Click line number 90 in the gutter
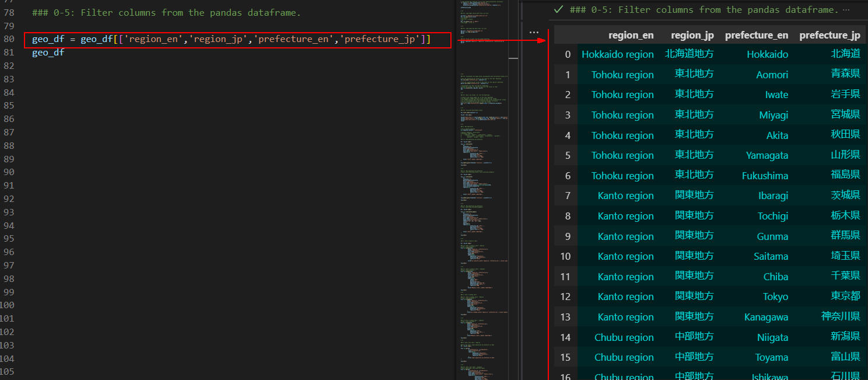Image resolution: width=868 pixels, height=380 pixels. (x=9, y=172)
